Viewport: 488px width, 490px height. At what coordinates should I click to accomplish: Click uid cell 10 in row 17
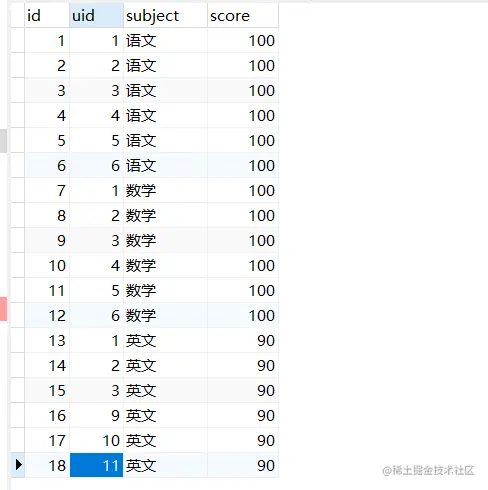click(x=96, y=440)
